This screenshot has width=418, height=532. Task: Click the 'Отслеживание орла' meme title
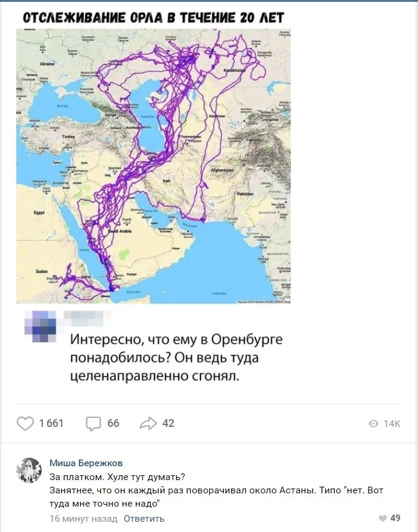153,18
